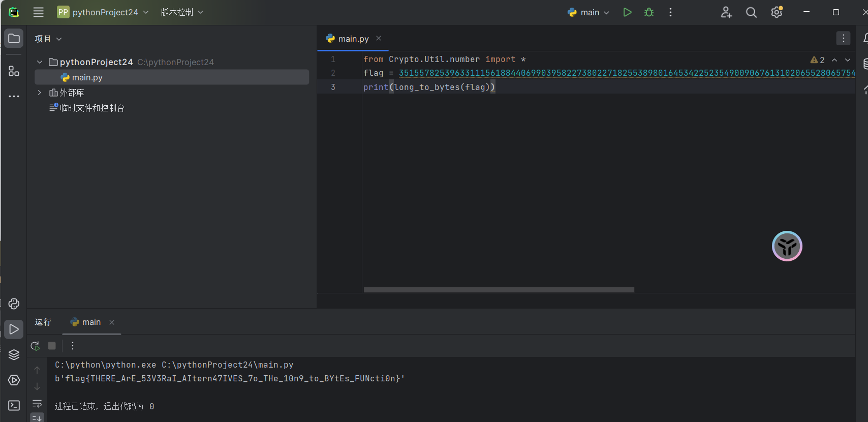Open the Services tool window icon
Image resolution: width=868 pixels, height=422 pixels.
[x=14, y=380]
